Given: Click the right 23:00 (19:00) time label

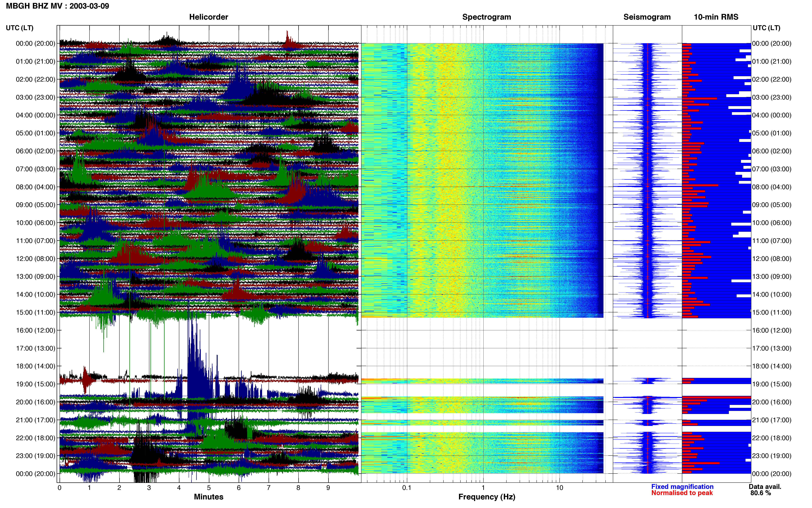Looking at the screenshot, I should (772, 456).
